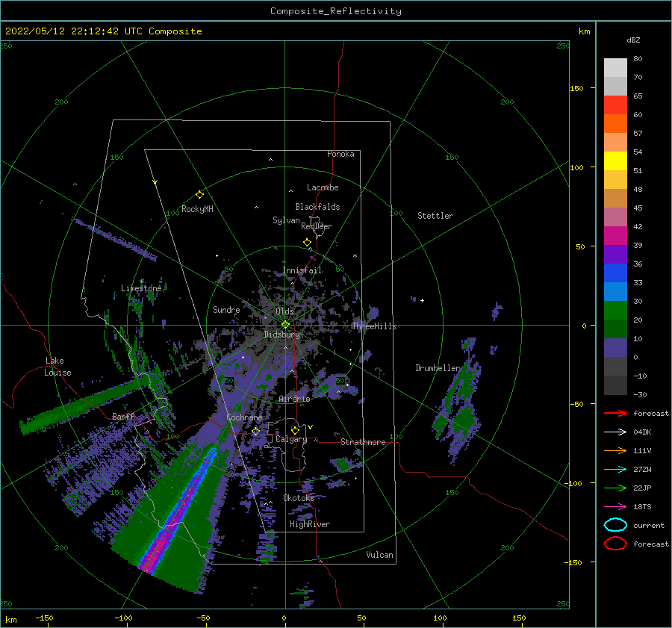Viewport: 672px width, 628px height.
Task: Click the Innisfail label
Action: 302,270
